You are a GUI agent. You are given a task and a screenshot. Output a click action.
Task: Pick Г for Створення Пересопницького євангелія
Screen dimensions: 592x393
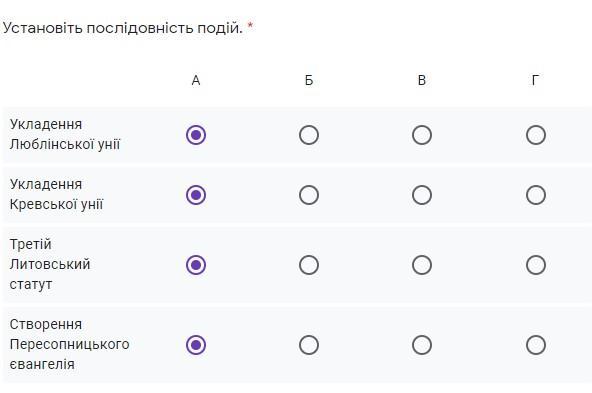tap(535, 345)
